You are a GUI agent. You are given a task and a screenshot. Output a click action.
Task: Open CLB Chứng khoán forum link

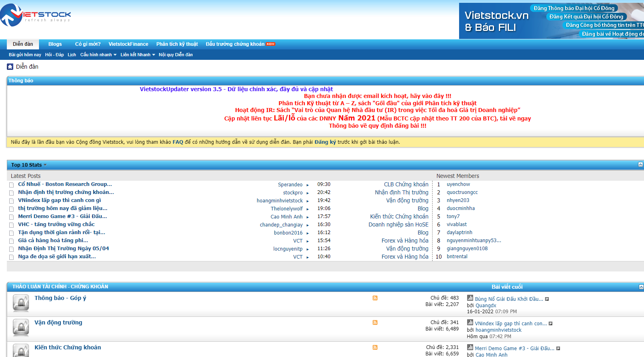click(406, 184)
